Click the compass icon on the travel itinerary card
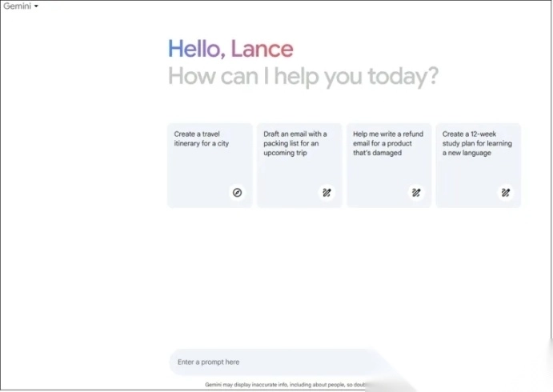553x392 pixels. coord(237,192)
